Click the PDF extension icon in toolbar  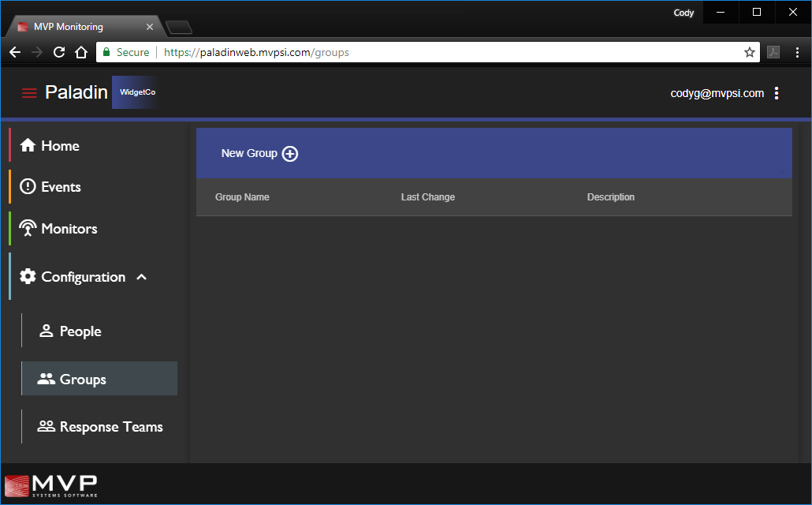(773, 52)
